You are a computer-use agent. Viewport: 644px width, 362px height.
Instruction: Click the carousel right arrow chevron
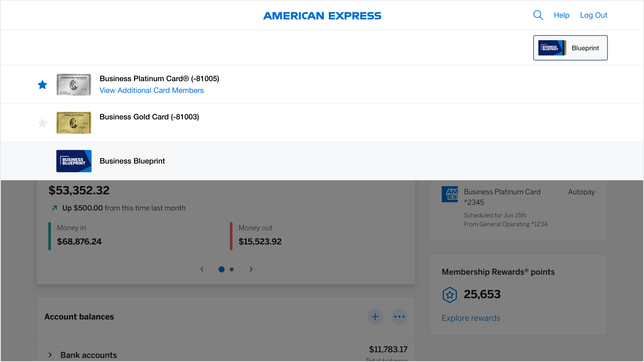(x=251, y=269)
